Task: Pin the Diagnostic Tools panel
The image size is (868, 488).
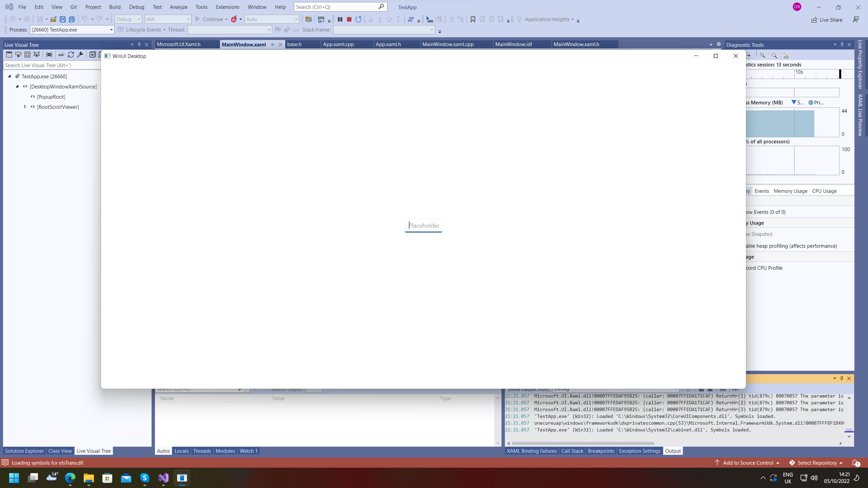Action: 842,45
